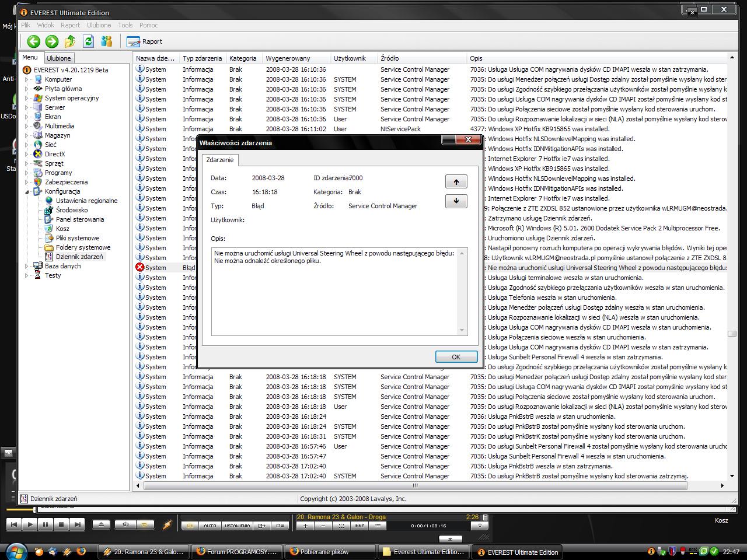This screenshot has height=560, width=747.
Task: Go back with the green left arrow
Action: pos(33,41)
